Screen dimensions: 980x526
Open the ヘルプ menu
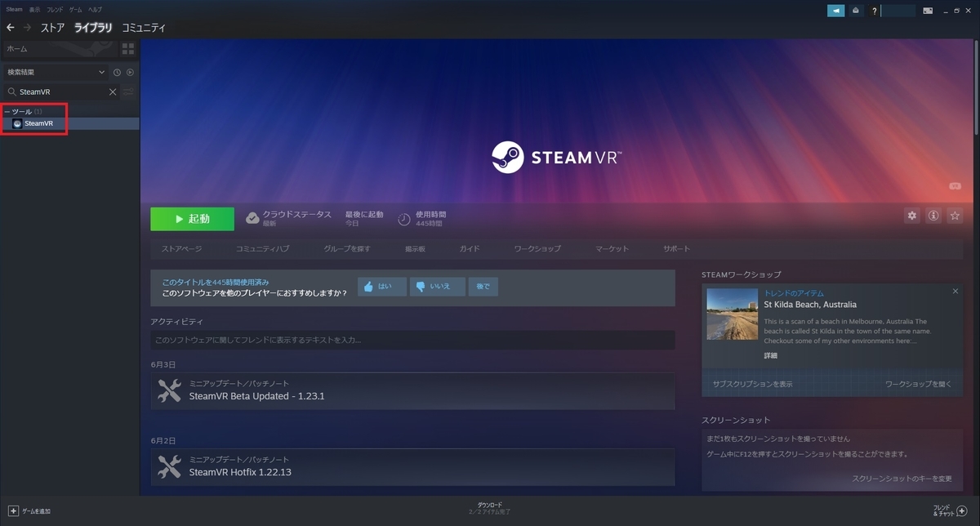95,9
